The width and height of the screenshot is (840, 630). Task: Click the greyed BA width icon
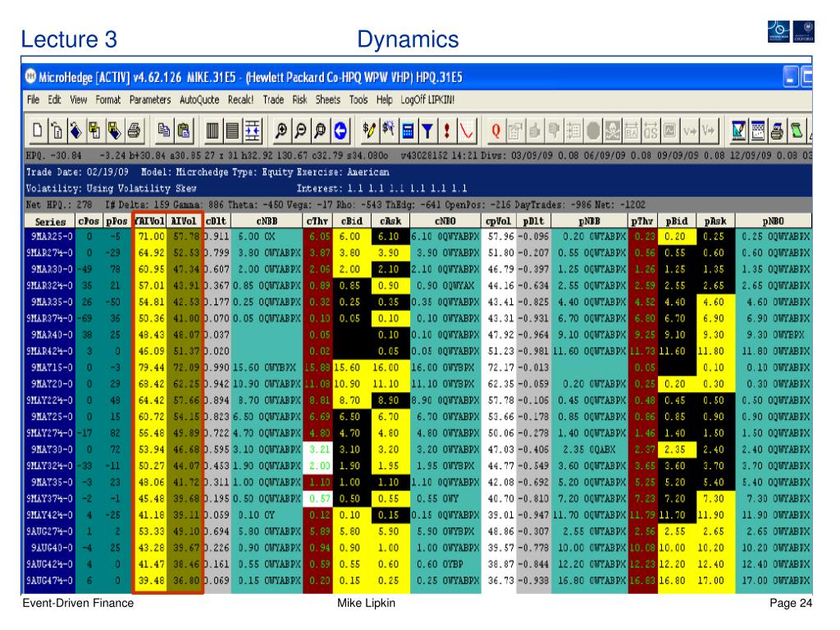click(632, 130)
